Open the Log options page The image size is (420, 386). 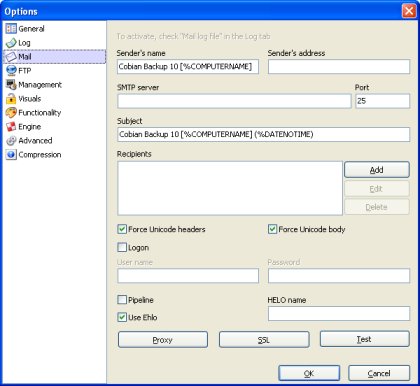[24, 43]
